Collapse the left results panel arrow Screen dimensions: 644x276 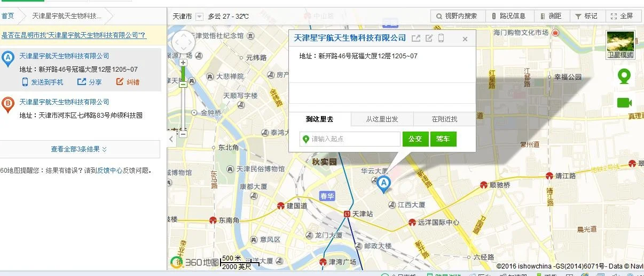[x=171, y=139]
